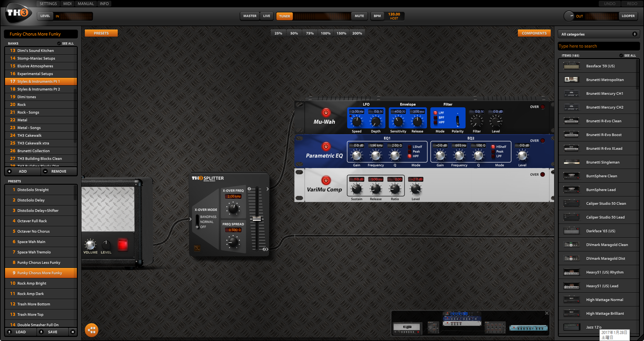Click the COMPONENTS button
Screen dimensions: 644x341
(x=534, y=33)
